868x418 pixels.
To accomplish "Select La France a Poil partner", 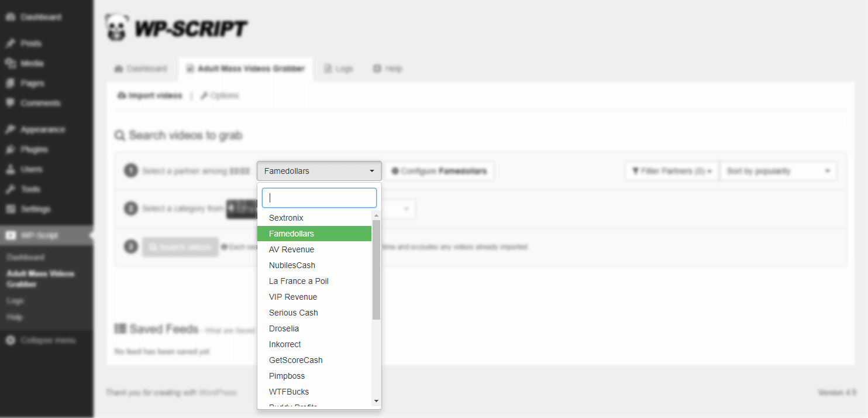I will point(315,281).
